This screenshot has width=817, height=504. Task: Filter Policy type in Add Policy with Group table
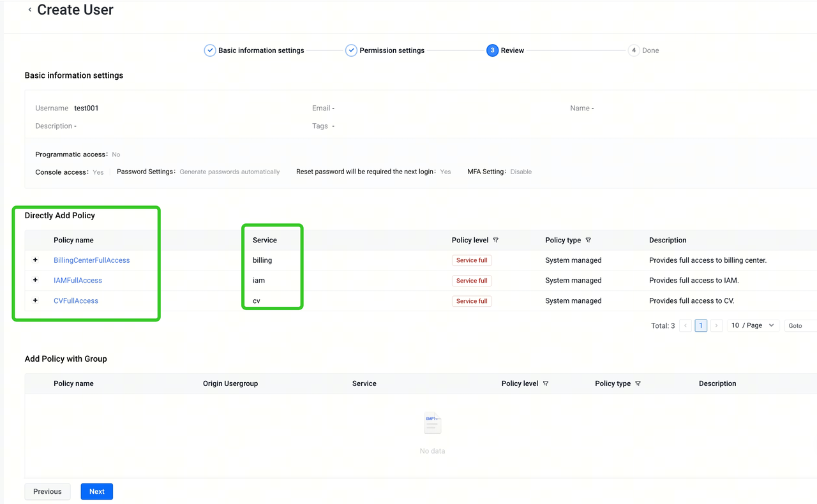(638, 383)
